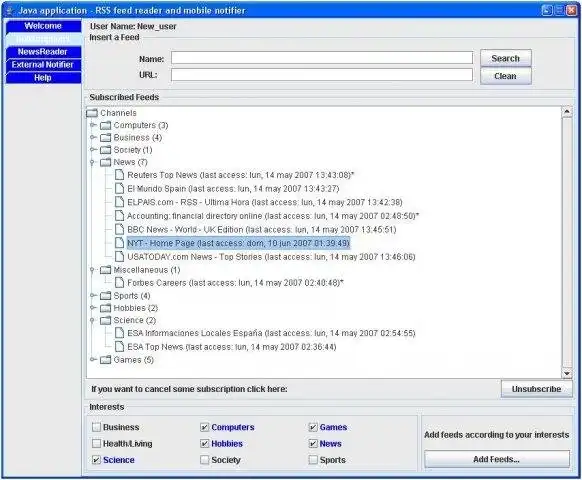Click the Add Feeds... button
The height and width of the screenshot is (480, 582).
[497, 459]
